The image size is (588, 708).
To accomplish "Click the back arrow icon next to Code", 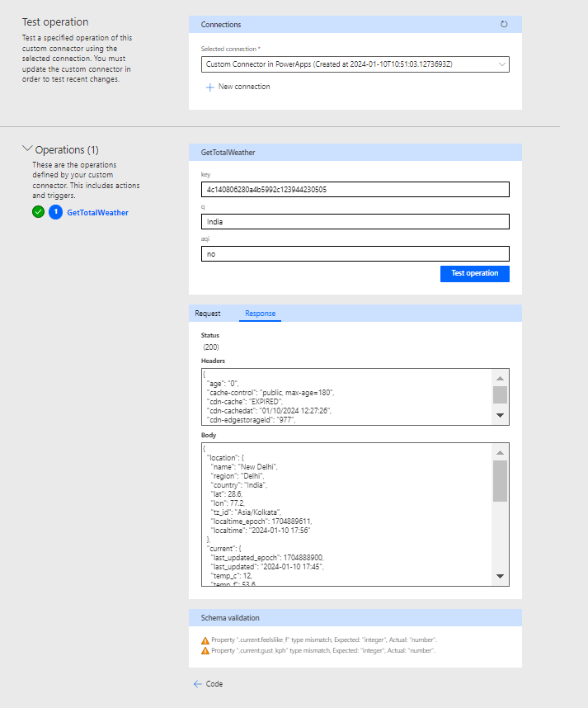I will click(197, 683).
